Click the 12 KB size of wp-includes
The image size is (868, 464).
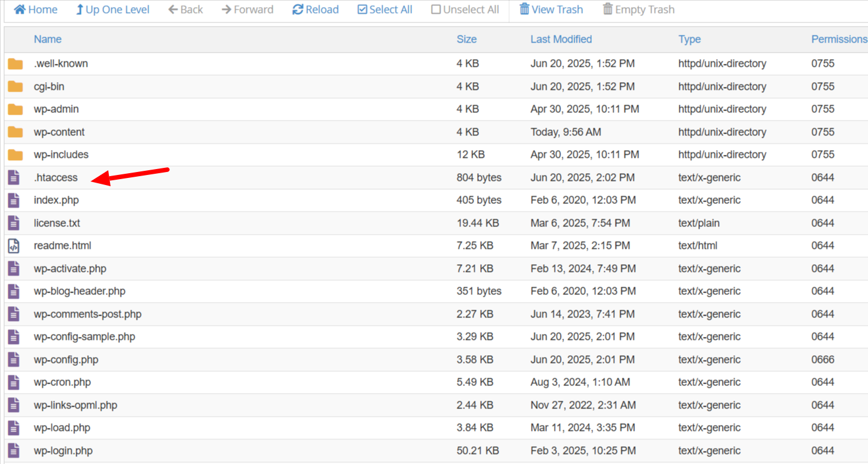471,154
